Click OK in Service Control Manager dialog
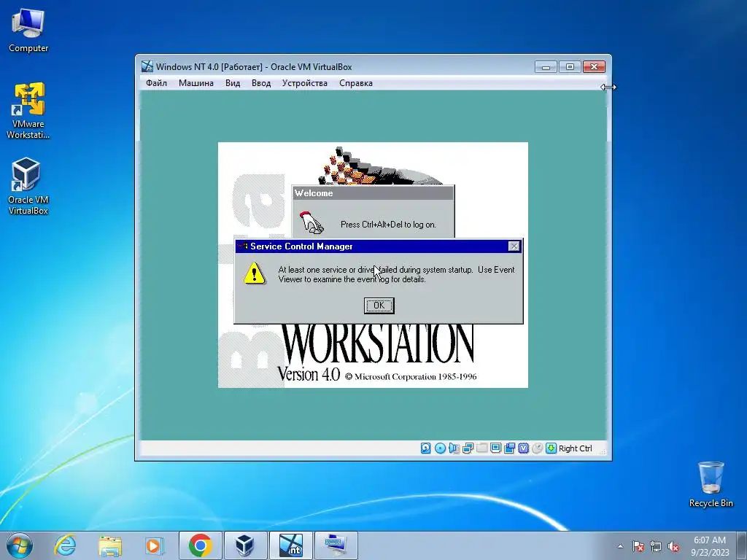Image resolution: width=747 pixels, height=560 pixels. tap(379, 306)
